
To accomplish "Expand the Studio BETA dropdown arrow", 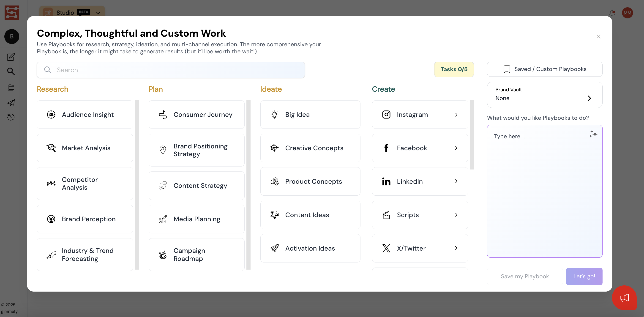I will click(x=98, y=13).
